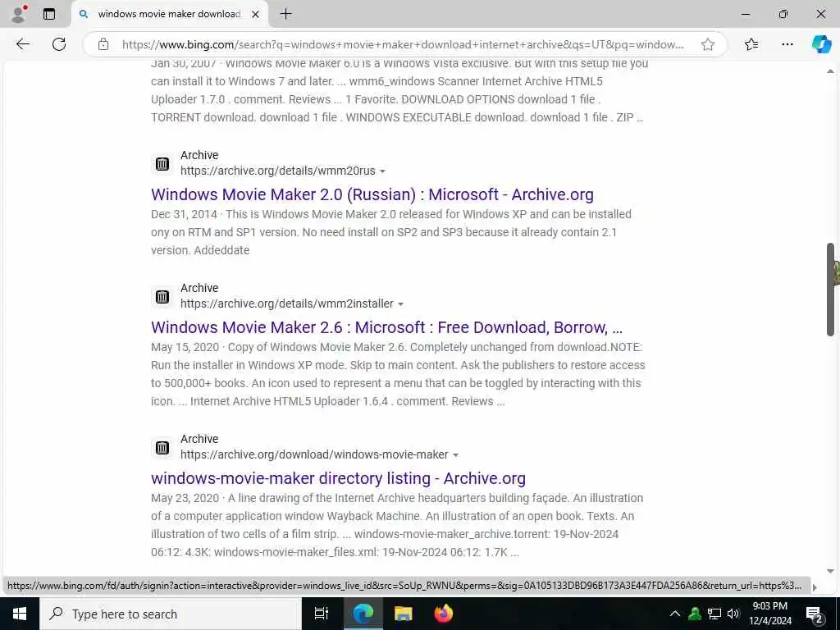Click the Type here to search box
840x630 pixels.
click(171, 614)
